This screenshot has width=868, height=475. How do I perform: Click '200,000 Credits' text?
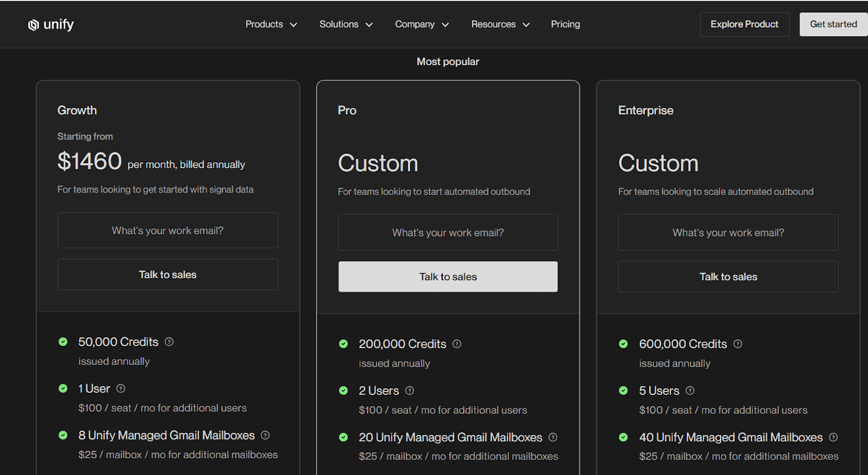403,344
